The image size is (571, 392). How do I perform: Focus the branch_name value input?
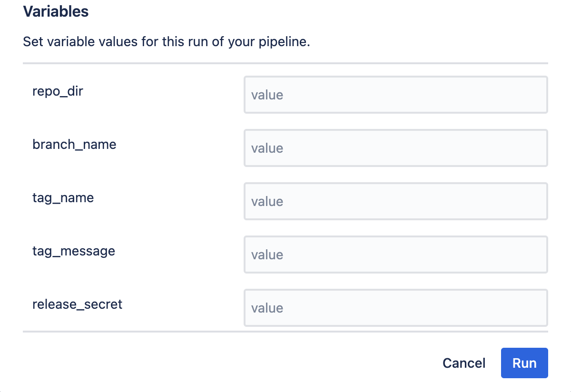click(x=396, y=148)
